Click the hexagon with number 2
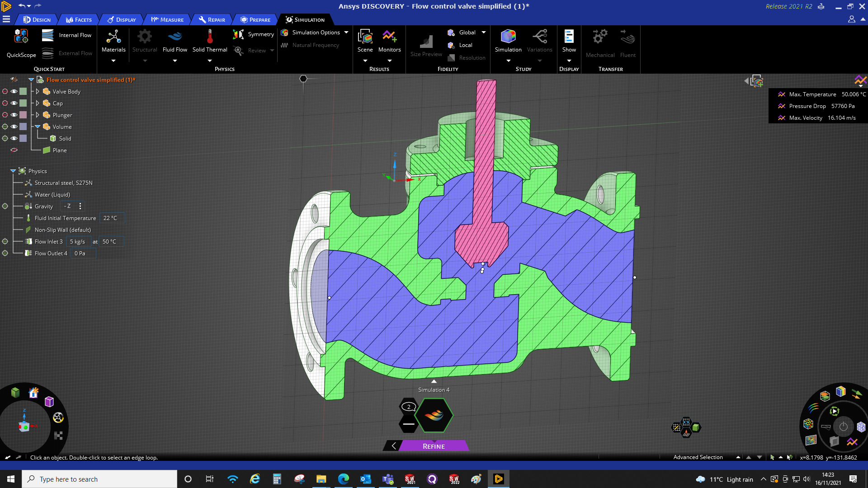 (409, 407)
